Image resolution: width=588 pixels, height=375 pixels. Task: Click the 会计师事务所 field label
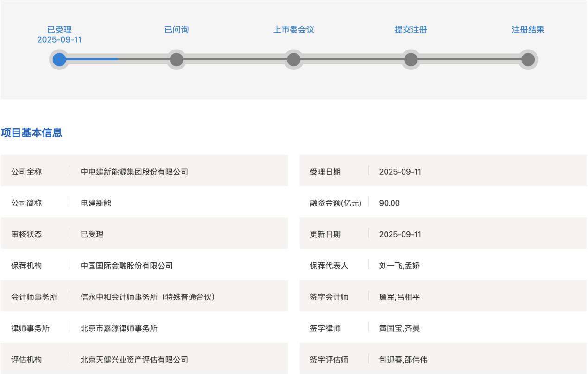pos(34,297)
